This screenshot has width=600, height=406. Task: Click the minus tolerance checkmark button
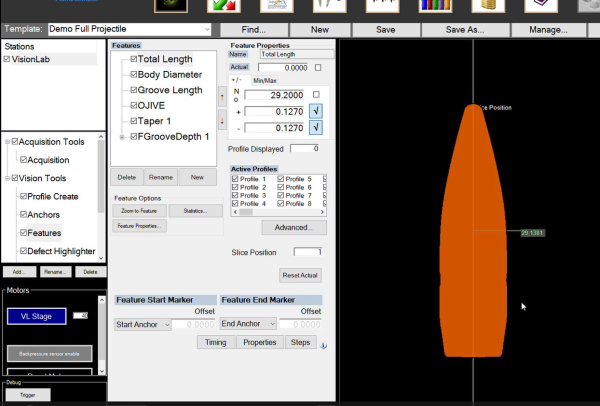pos(315,127)
